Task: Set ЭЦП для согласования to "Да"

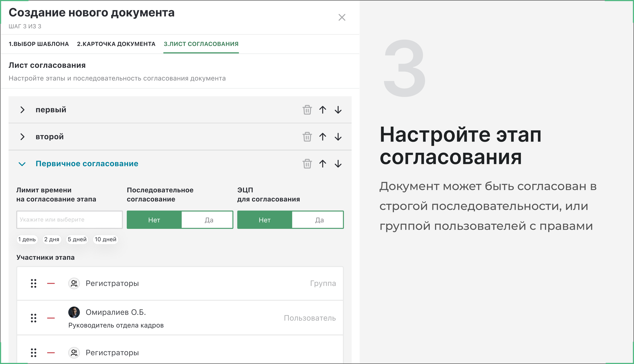Action: click(x=319, y=220)
